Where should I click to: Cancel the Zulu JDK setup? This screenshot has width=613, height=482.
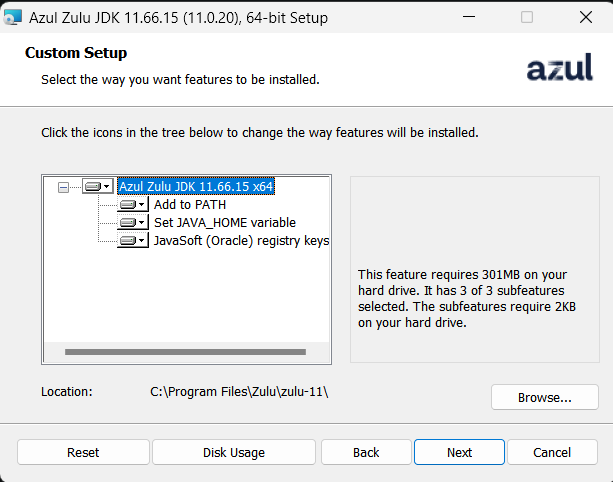(552, 452)
